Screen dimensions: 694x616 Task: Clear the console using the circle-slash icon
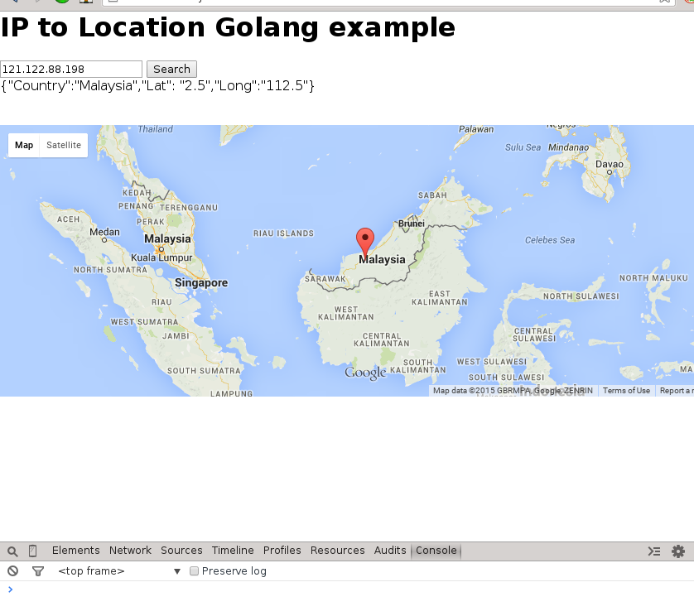click(12, 571)
